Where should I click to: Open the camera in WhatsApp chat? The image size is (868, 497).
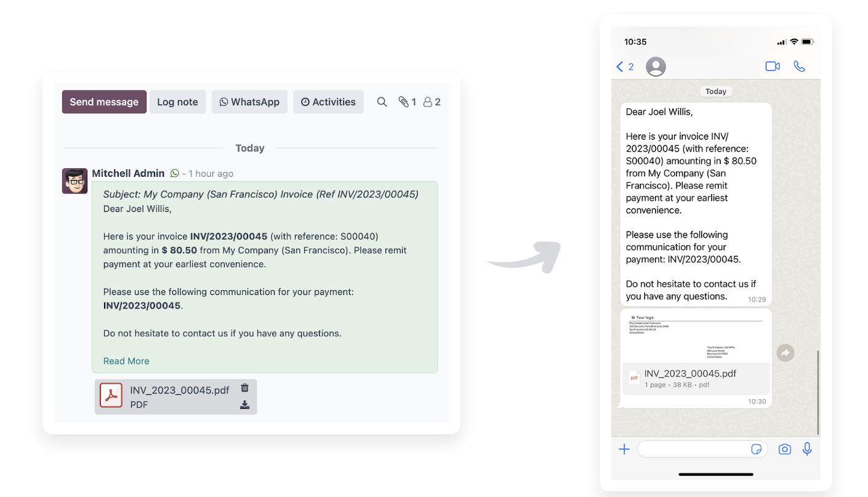[784, 450]
